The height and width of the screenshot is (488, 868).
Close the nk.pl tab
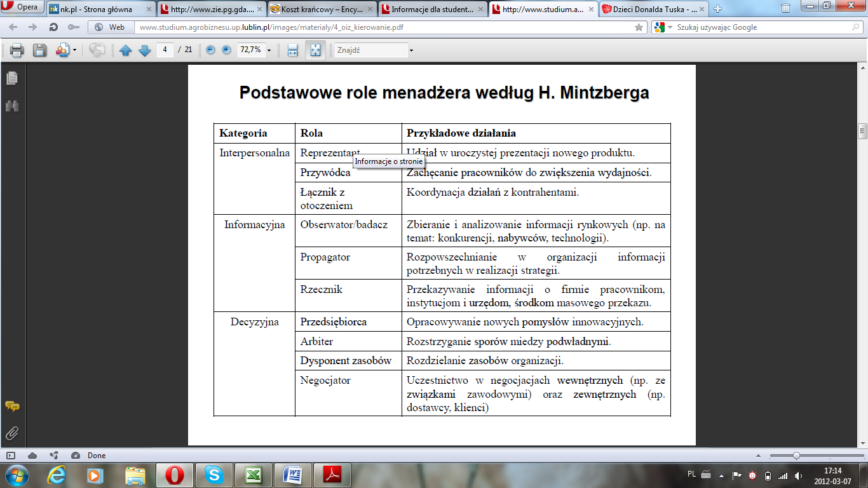tap(149, 10)
